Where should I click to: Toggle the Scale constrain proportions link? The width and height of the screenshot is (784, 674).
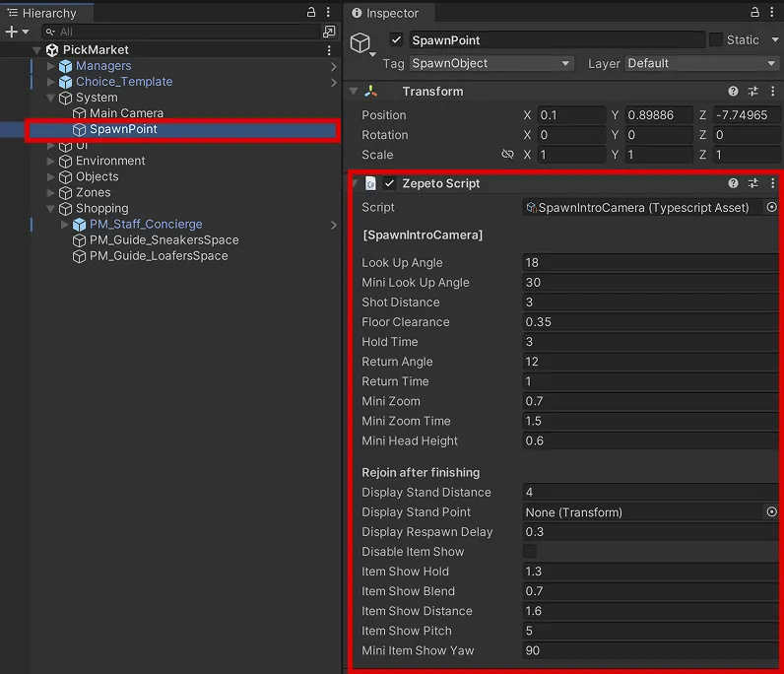pos(507,154)
